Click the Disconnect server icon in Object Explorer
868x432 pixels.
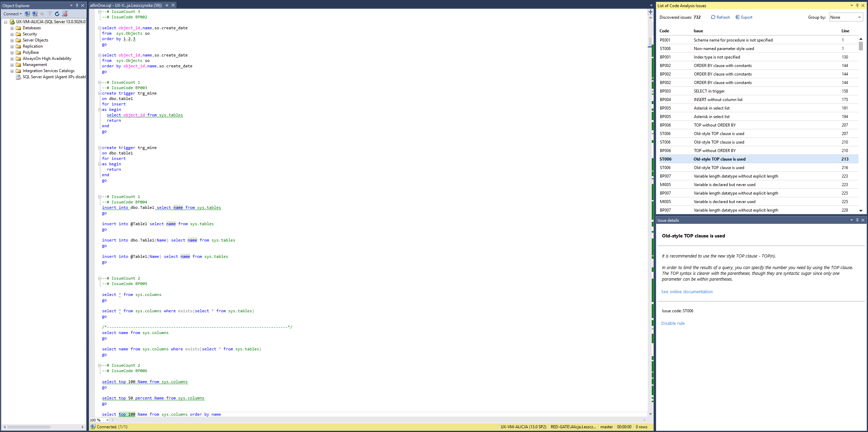click(35, 14)
